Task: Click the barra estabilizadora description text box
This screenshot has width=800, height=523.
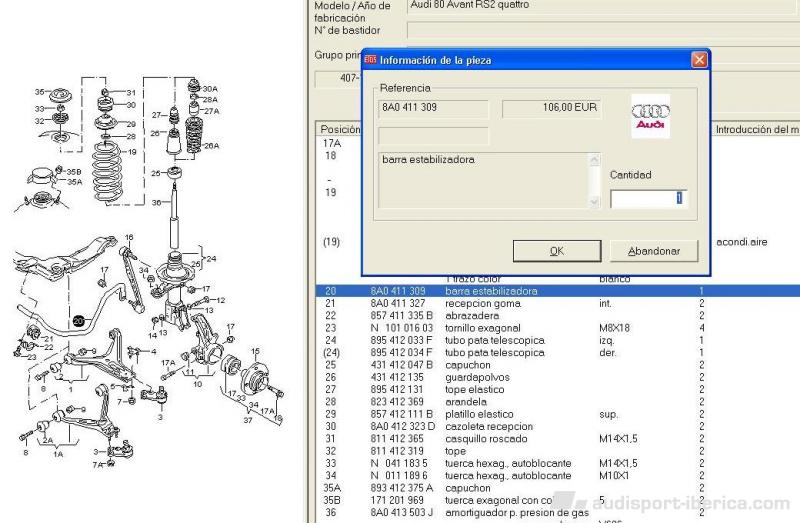Action: coord(484,181)
